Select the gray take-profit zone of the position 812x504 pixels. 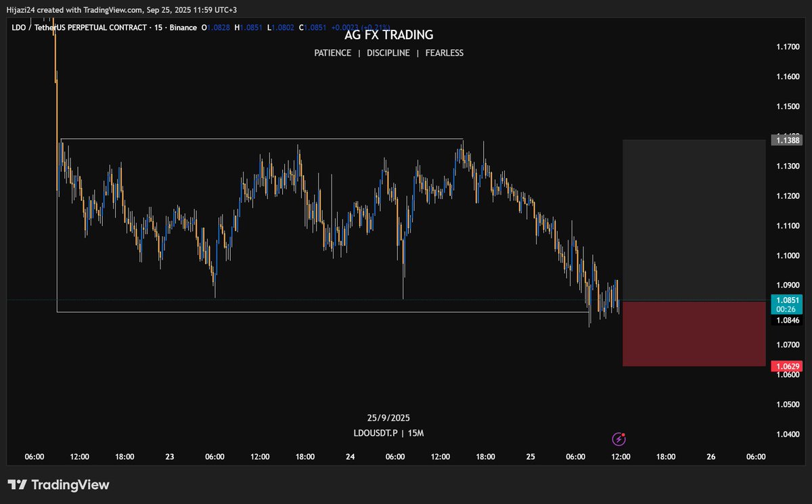click(x=694, y=220)
